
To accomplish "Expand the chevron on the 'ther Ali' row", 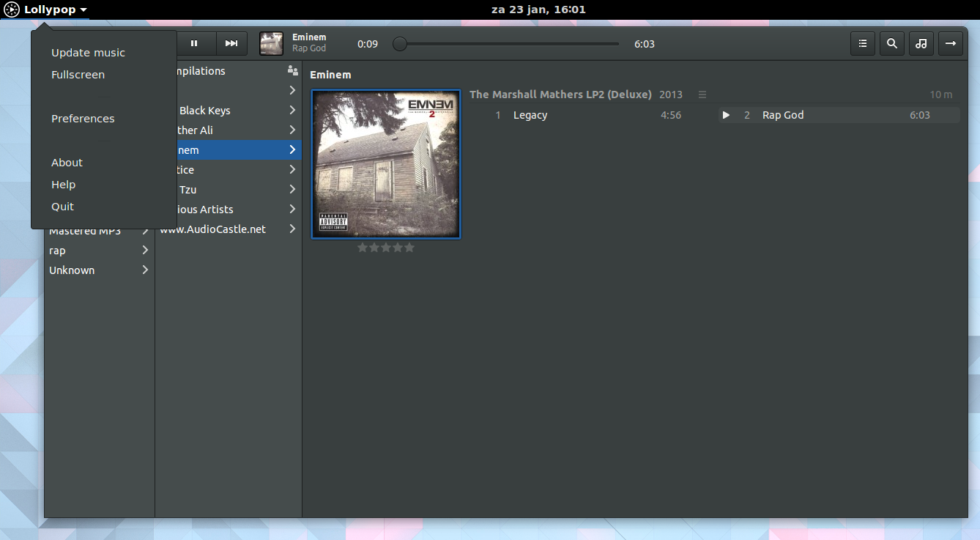I will (x=292, y=130).
